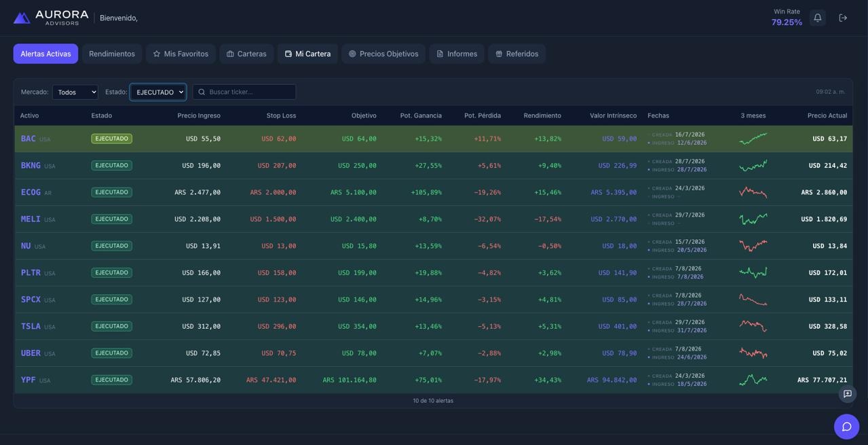Sort by Rendimiento column header
This screenshot has width=868, height=445.
[x=542, y=115]
